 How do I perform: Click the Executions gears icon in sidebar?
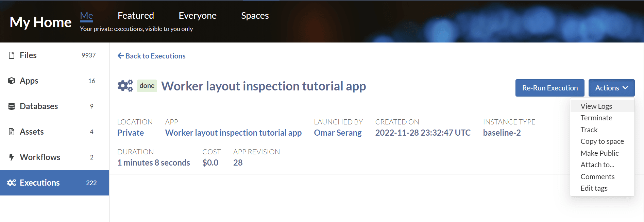coord(12,183)
